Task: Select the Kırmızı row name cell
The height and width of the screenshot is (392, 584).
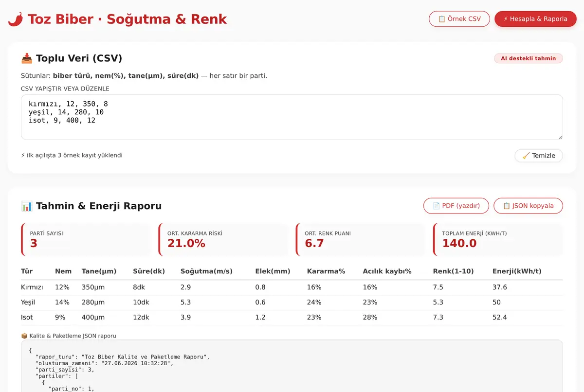Action: [32, 287]
